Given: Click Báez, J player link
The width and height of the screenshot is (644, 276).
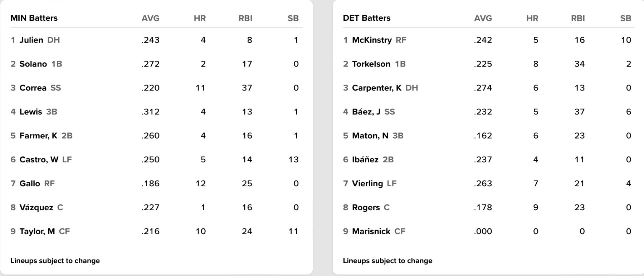Looking at the screenshot, I should [x=366, y=112].
